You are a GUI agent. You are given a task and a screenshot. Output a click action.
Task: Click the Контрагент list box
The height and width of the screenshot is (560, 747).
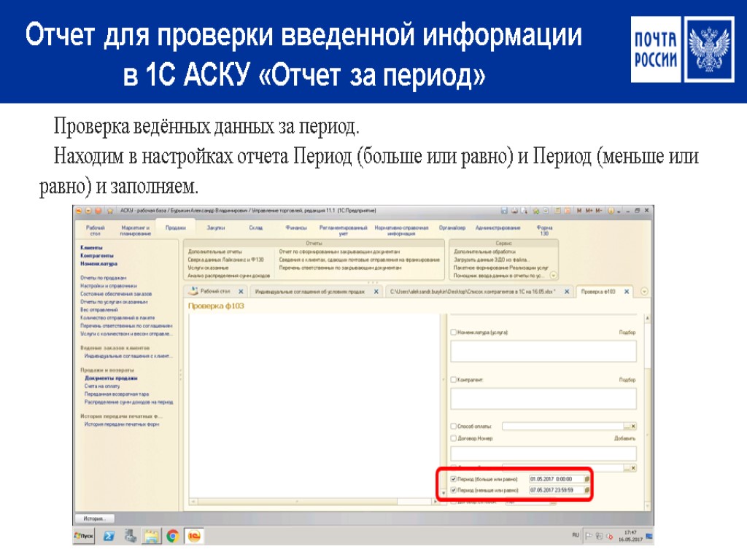pos(543,399)
